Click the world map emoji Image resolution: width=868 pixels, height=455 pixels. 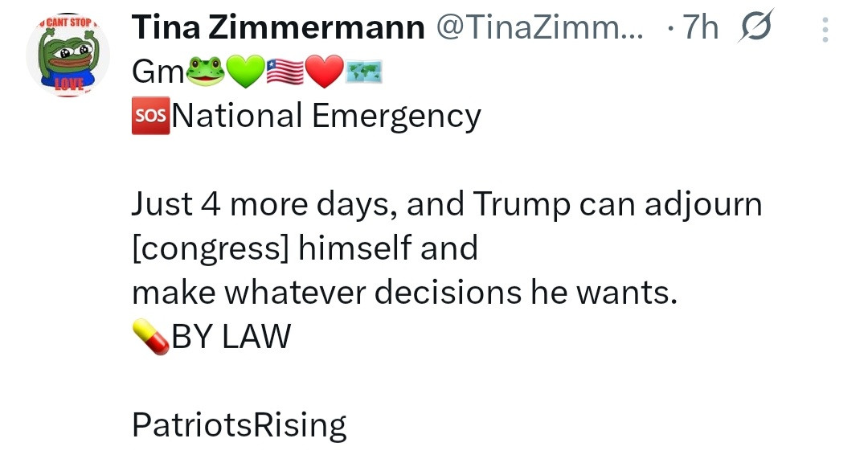pos(364,72)
